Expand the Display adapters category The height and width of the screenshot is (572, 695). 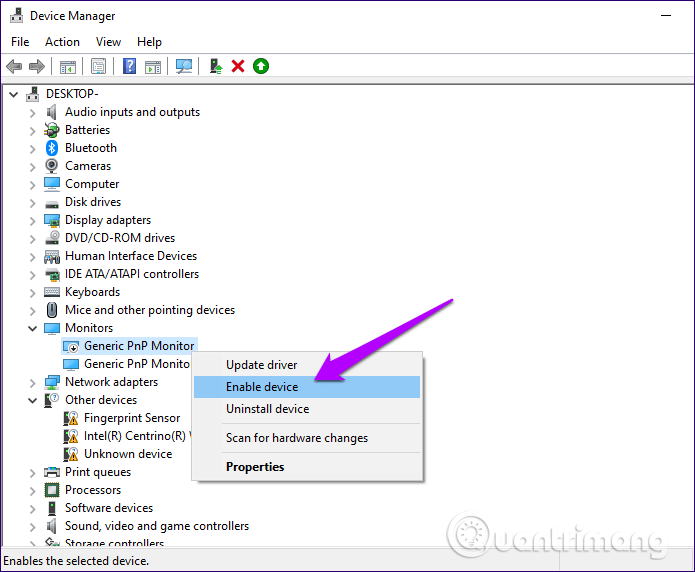tap(32, 220)
